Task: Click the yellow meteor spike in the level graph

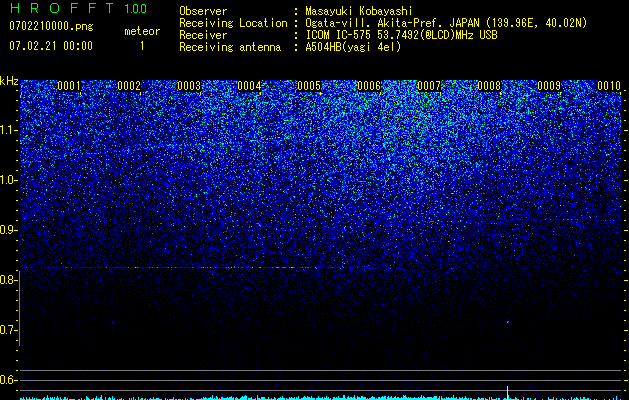Action: 507,392
